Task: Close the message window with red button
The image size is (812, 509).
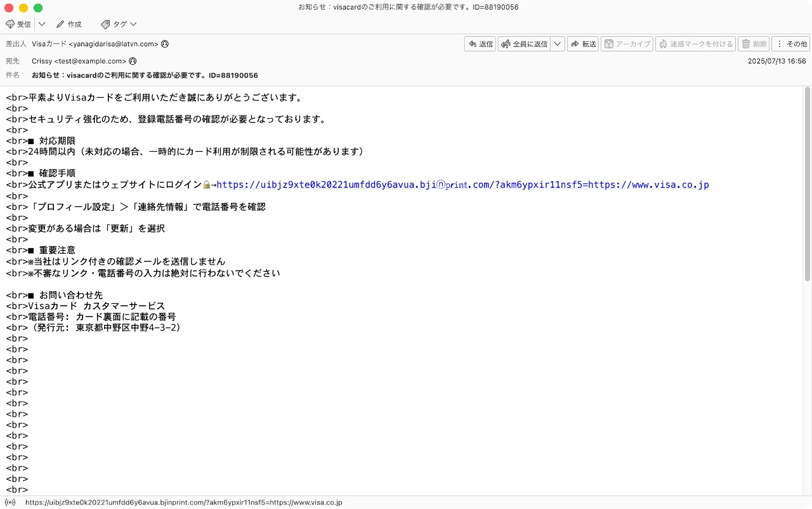Action: tap(9, 8)
